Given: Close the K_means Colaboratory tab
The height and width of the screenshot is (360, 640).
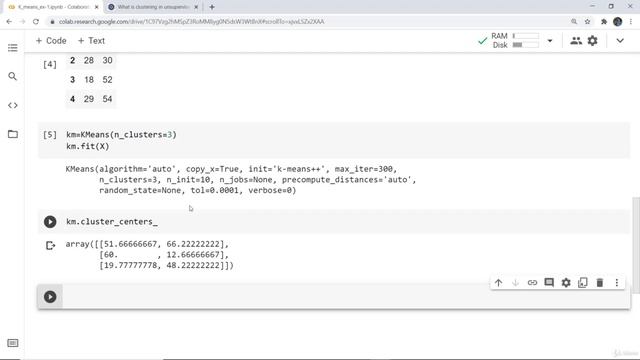Looking at the screenshot, I should [x=97, y=7].
